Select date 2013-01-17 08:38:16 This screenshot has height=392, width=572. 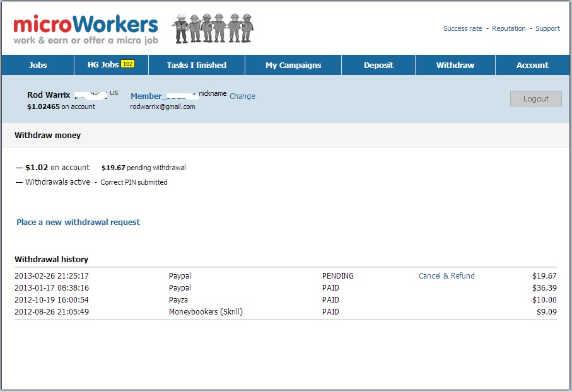[52, 288]
